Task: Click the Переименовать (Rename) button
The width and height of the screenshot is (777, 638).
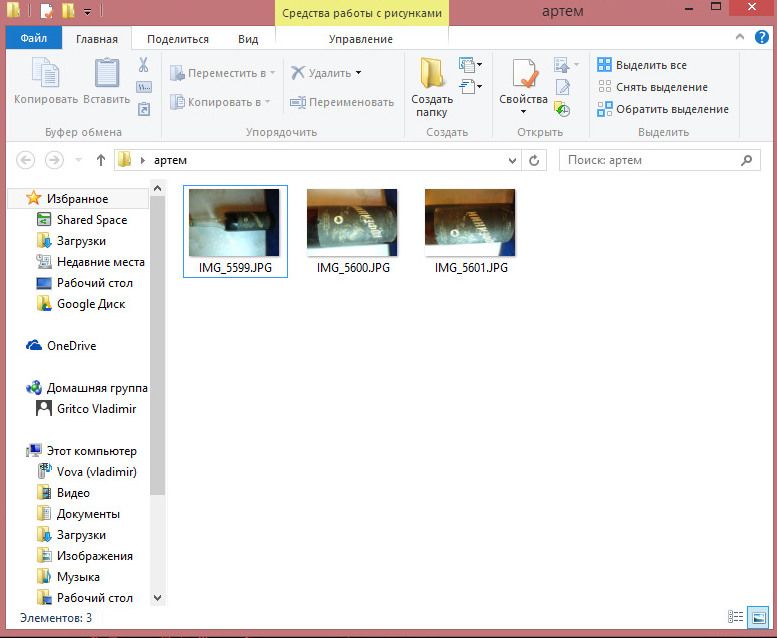Action: click(x=342, y=102)
